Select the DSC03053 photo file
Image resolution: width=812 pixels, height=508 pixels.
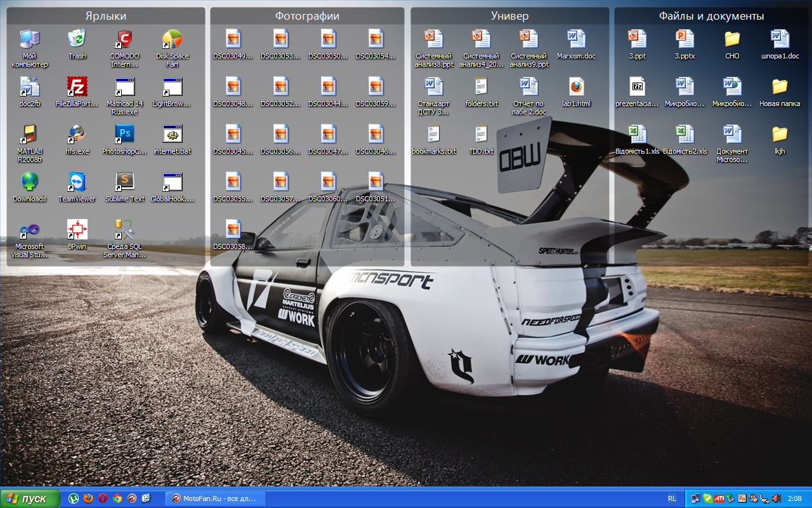(281, 39)
